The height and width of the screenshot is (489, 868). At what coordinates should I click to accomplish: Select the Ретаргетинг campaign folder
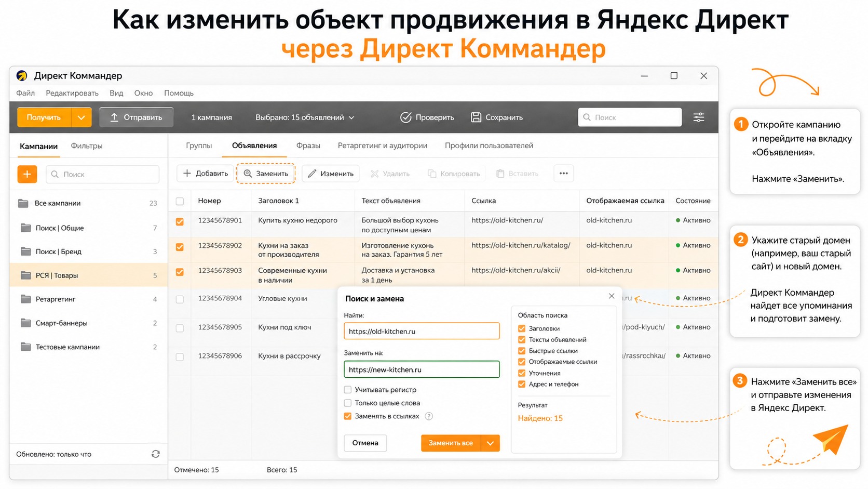[x=88, y=299]
